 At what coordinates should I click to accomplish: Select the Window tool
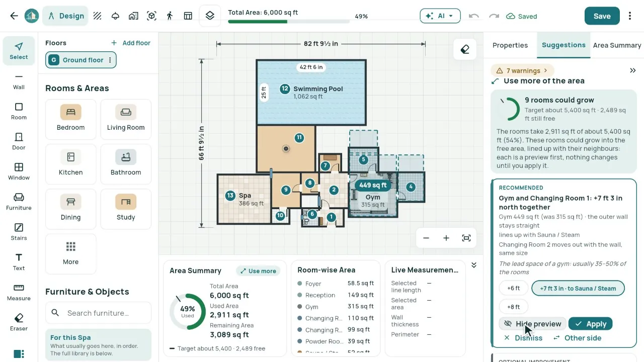(19, 171)
